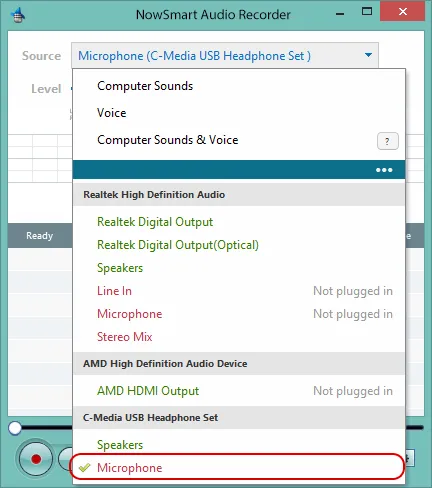Image resolution: width=432 pixels, height=488 pixels.
Task: Click the NowSmart Audio Recorder app icon
Action: pos(18,15)
